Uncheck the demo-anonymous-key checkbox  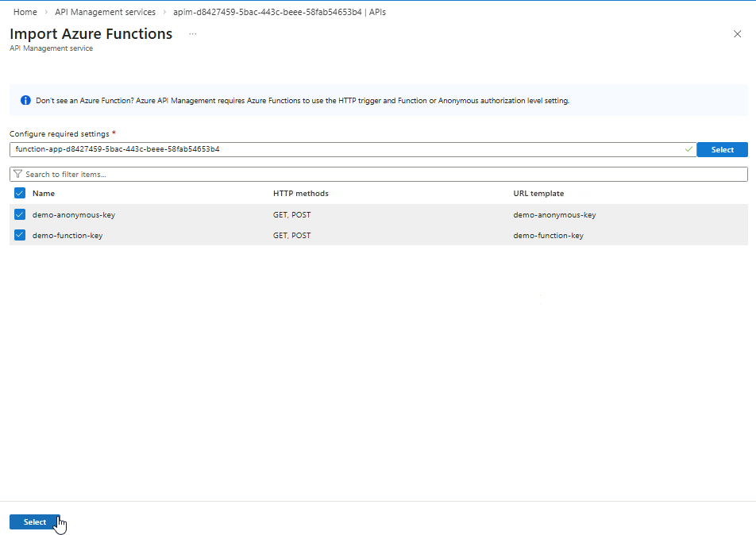20,214
